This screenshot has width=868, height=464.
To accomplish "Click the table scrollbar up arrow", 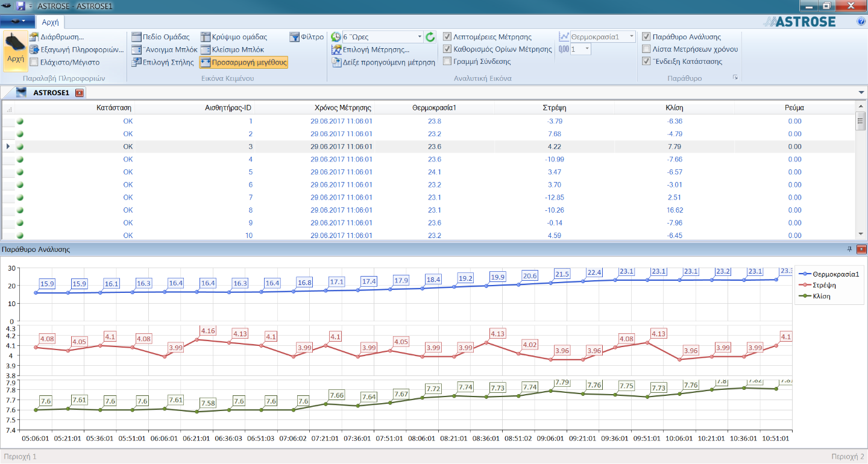I will (x=861, y=107).
